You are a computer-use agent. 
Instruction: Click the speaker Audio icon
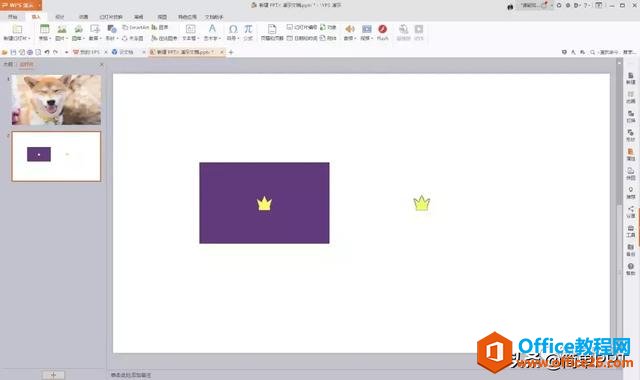[x=350, y=29]
